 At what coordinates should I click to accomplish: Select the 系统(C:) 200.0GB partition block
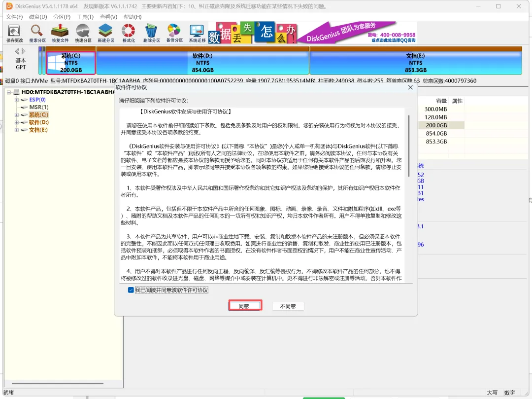pos(71,63)
